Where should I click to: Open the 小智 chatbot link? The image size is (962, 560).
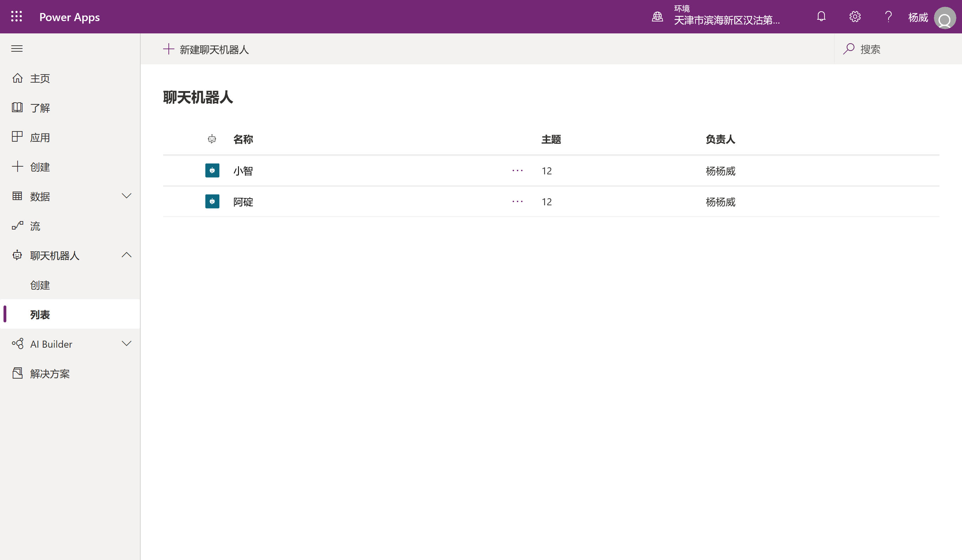[243, 170]
